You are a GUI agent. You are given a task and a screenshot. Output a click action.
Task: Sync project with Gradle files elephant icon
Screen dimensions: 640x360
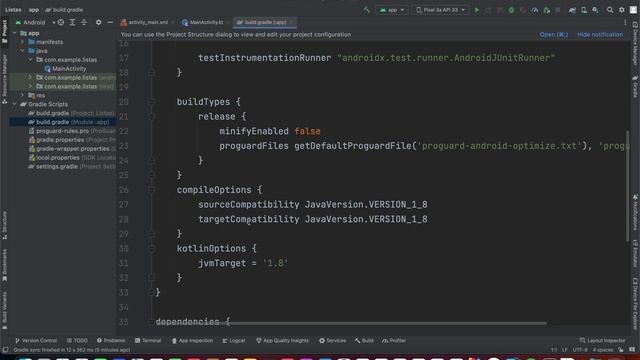tap(572, 10)
